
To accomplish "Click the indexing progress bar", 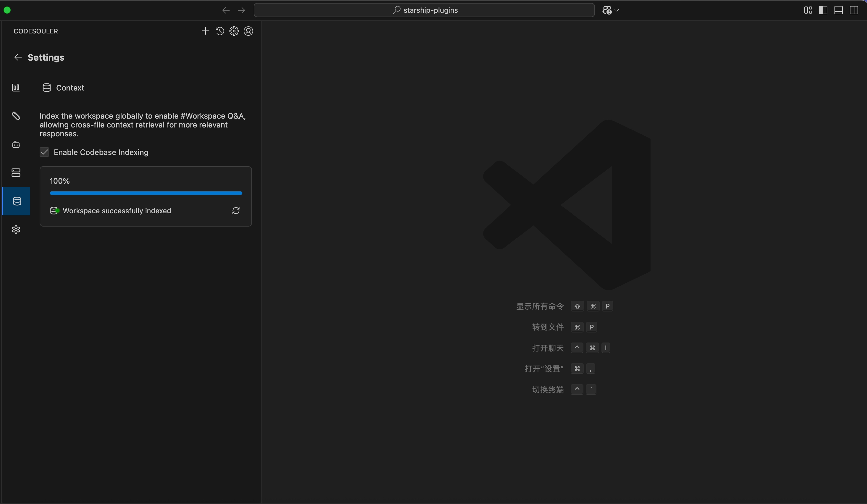I will [146, 193].
